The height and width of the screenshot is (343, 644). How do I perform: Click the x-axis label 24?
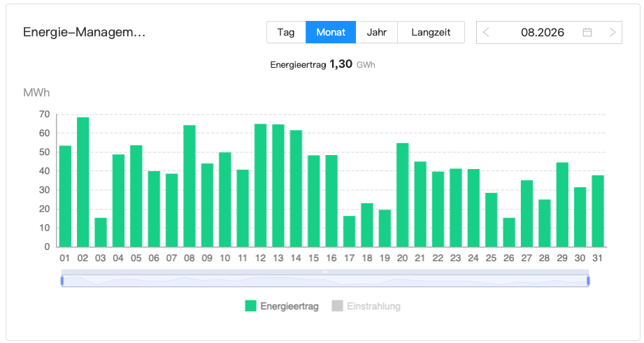473,258
